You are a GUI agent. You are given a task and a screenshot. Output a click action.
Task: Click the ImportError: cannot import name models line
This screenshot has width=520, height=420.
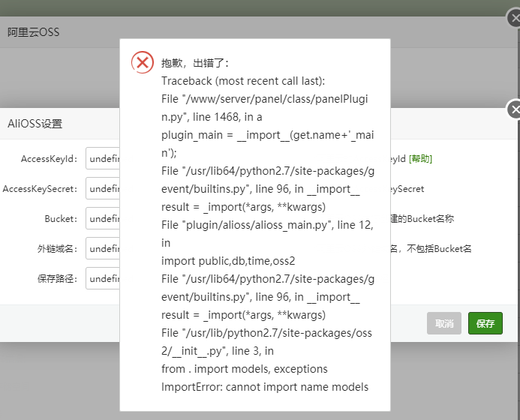coord(265,387)
